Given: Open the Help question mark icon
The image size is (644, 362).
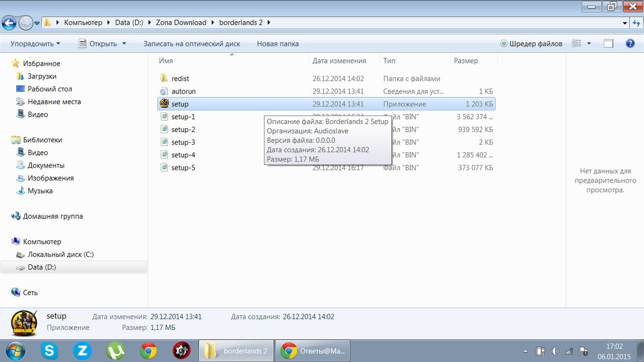Looking at the screenshot, I should 630,44.
